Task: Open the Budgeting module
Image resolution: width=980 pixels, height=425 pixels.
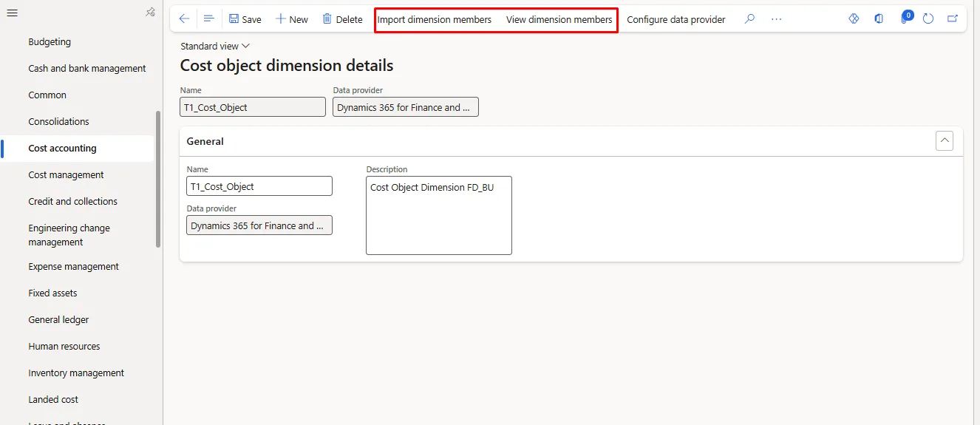Action: point(50,42)
